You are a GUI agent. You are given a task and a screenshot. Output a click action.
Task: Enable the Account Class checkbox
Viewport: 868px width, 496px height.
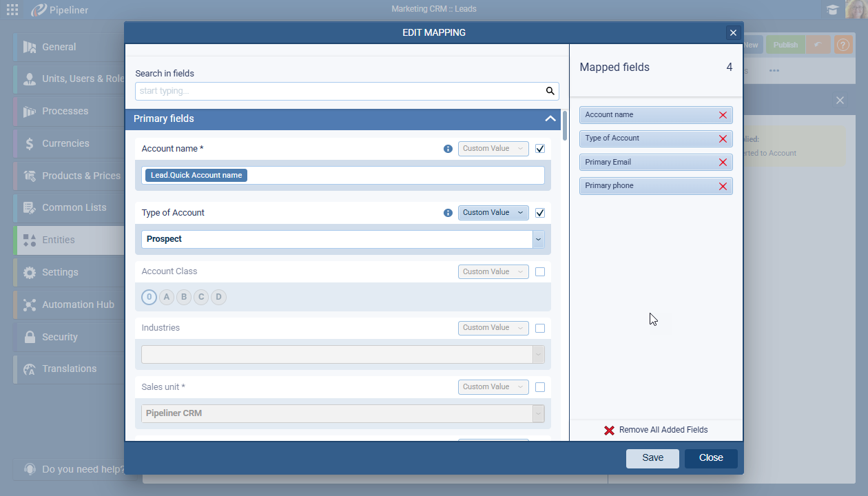click(540, 272)
